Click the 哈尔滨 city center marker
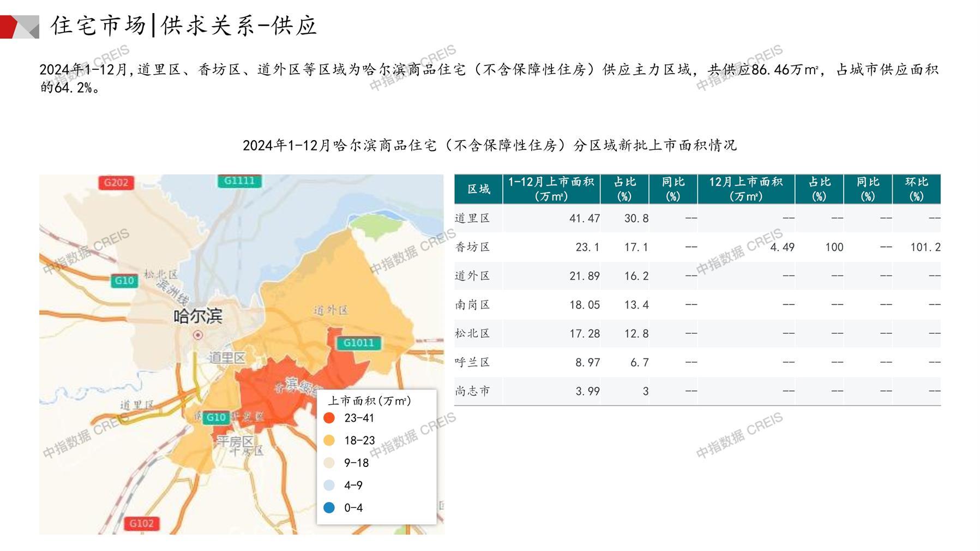980x551 pixels. point(198,335)
